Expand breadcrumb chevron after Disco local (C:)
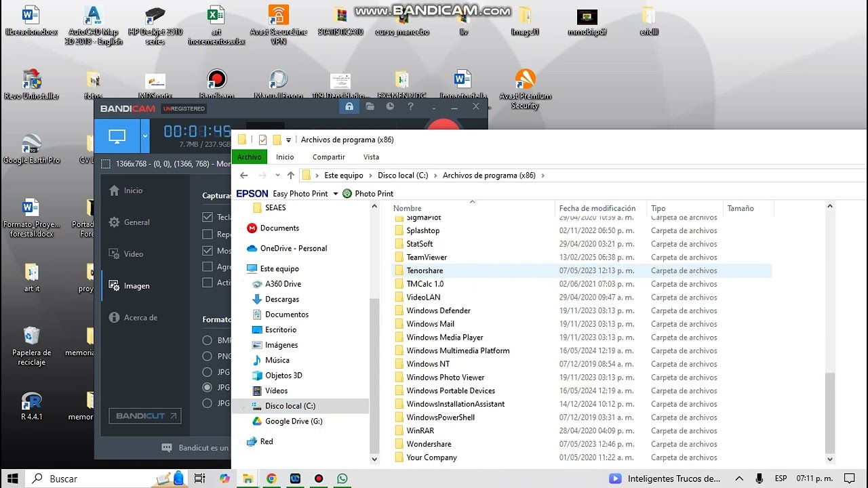This screenshot has width=868, height=488. pyautogui.click(x=435, y=176)
